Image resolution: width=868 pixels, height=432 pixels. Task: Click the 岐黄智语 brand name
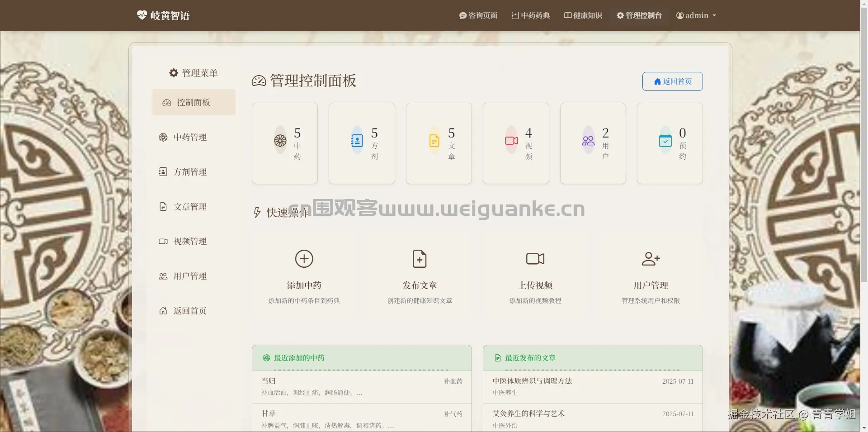pos(170,16)
